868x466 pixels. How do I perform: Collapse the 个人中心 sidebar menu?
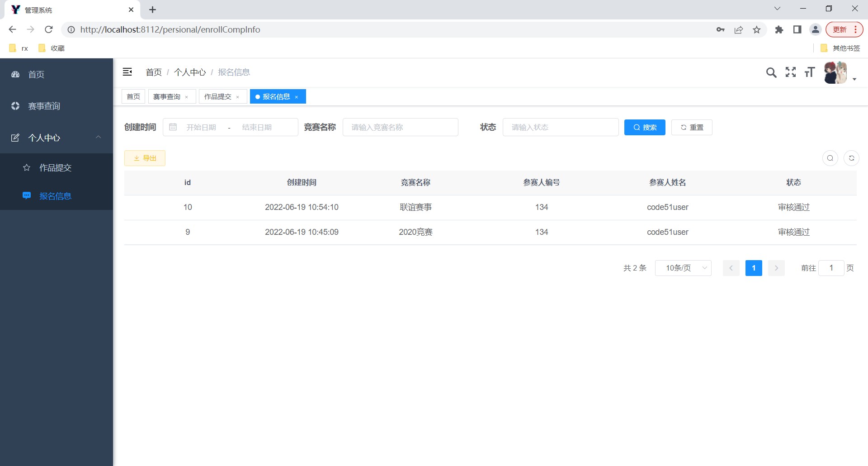point(57,138)
